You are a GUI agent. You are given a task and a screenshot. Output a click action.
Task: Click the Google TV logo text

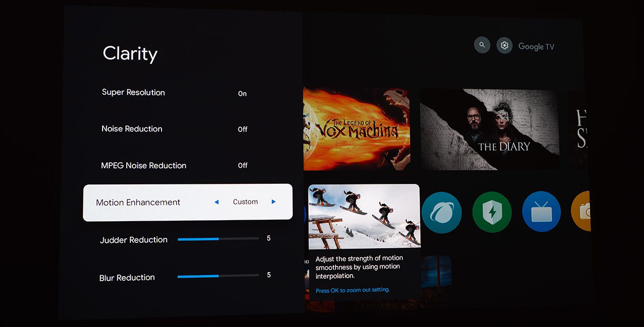(x=536, y=46)
